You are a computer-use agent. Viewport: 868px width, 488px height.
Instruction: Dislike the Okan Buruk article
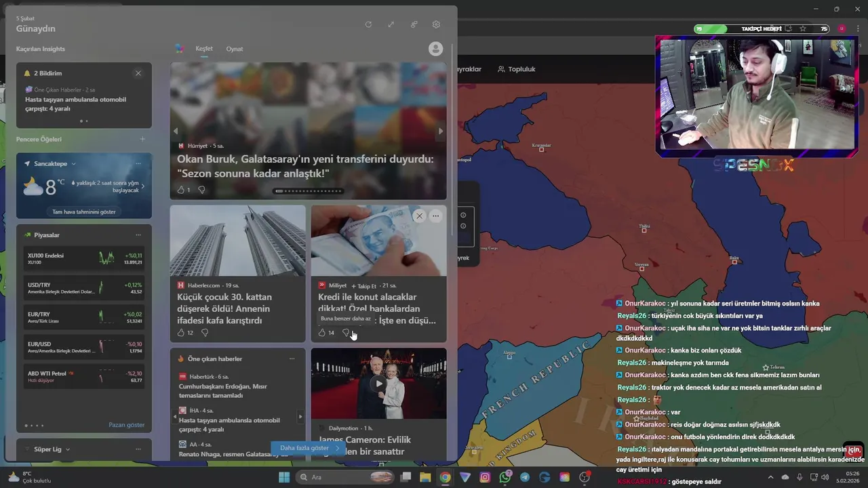(x=201, y=190)
